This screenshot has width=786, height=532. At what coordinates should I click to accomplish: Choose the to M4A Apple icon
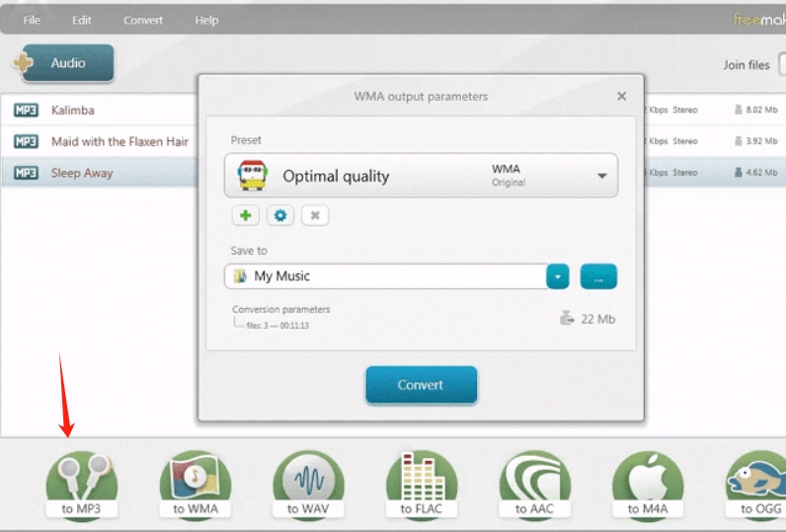[648, 485]
